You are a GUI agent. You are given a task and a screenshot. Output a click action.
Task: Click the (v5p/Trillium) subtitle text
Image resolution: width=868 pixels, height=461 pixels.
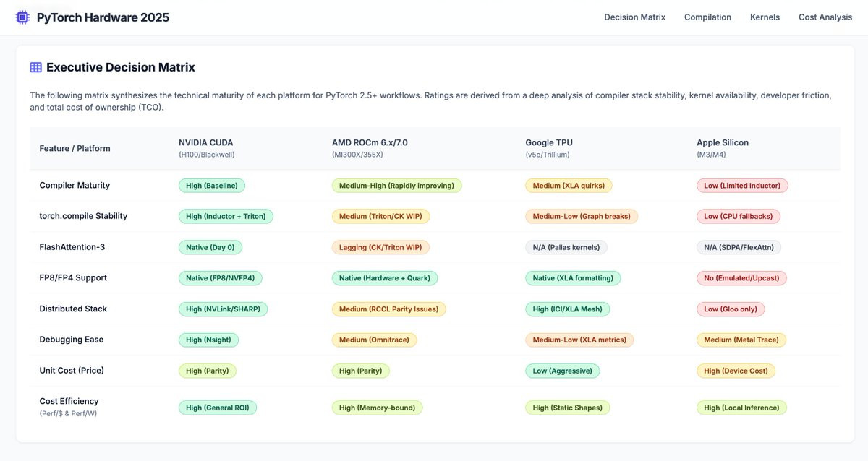[548, 155]
